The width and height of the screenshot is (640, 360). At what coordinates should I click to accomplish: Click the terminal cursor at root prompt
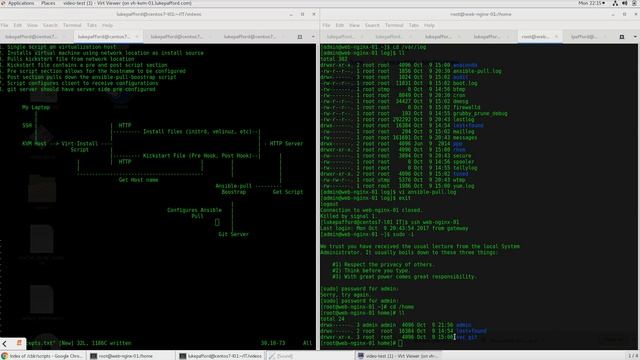(x=400, y=343)
